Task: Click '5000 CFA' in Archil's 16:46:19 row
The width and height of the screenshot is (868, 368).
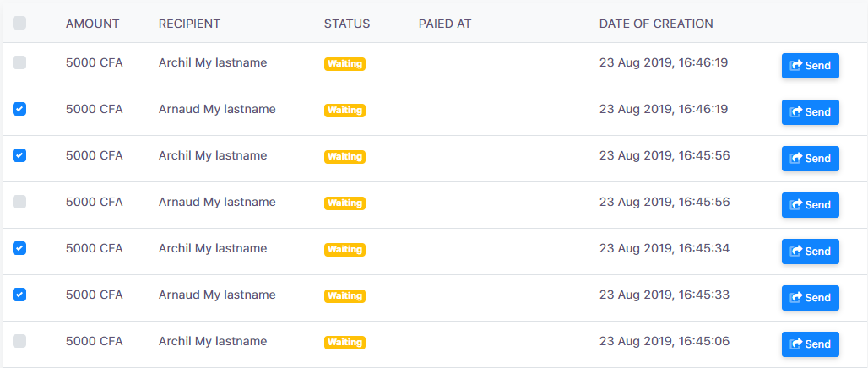Action: click(94, 63)
